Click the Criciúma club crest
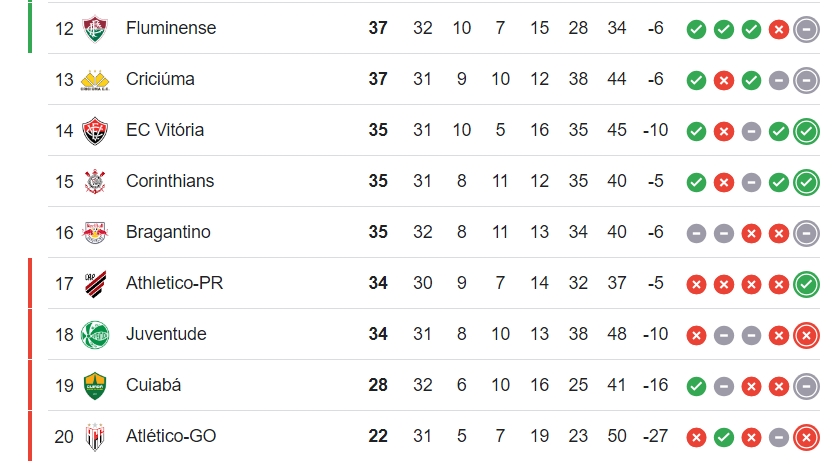 95,80
